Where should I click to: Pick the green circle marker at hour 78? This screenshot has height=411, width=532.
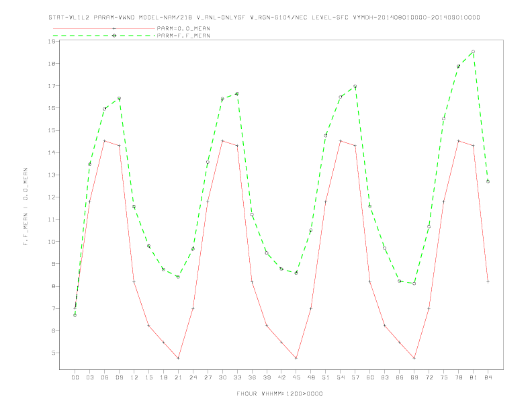point(458,66)
